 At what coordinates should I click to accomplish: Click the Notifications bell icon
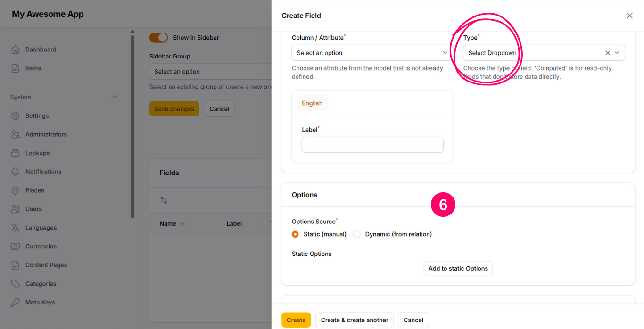click(15, 172)
